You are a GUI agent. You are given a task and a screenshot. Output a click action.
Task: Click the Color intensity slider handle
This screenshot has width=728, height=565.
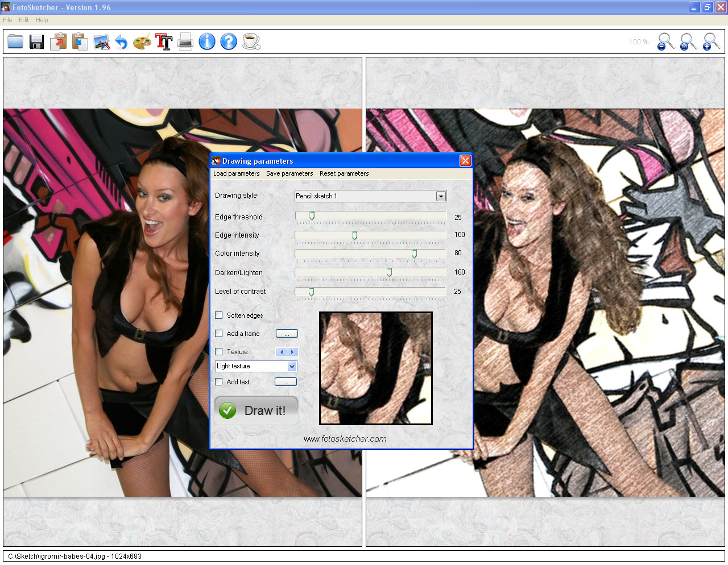pos(414,254)
